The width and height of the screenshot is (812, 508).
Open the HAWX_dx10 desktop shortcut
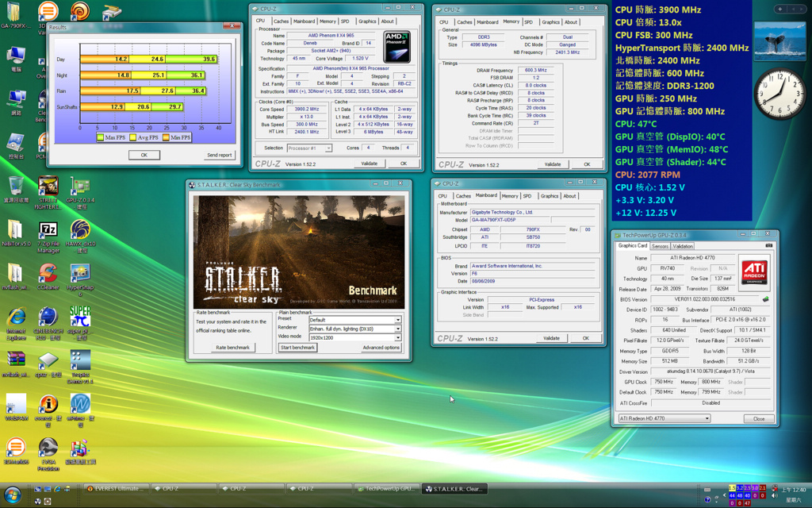tap(80, 237)
